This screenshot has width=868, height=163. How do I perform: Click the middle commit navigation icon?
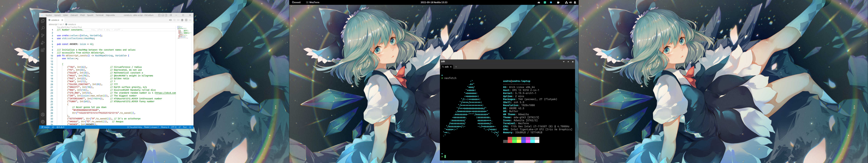175,20
